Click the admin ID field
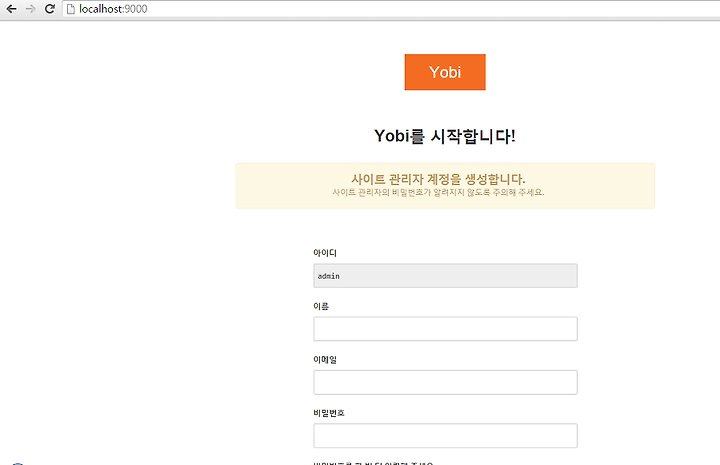 (445, 275)
